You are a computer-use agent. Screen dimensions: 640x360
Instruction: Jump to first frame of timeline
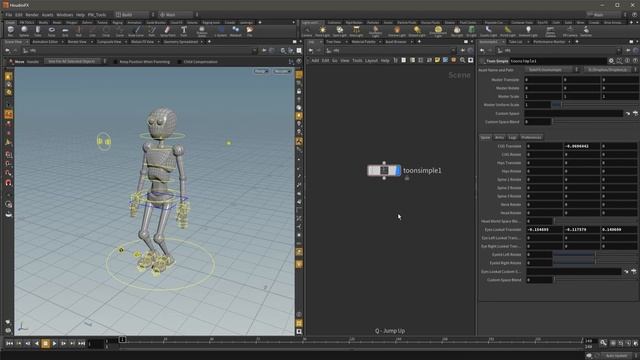point(9,344)
